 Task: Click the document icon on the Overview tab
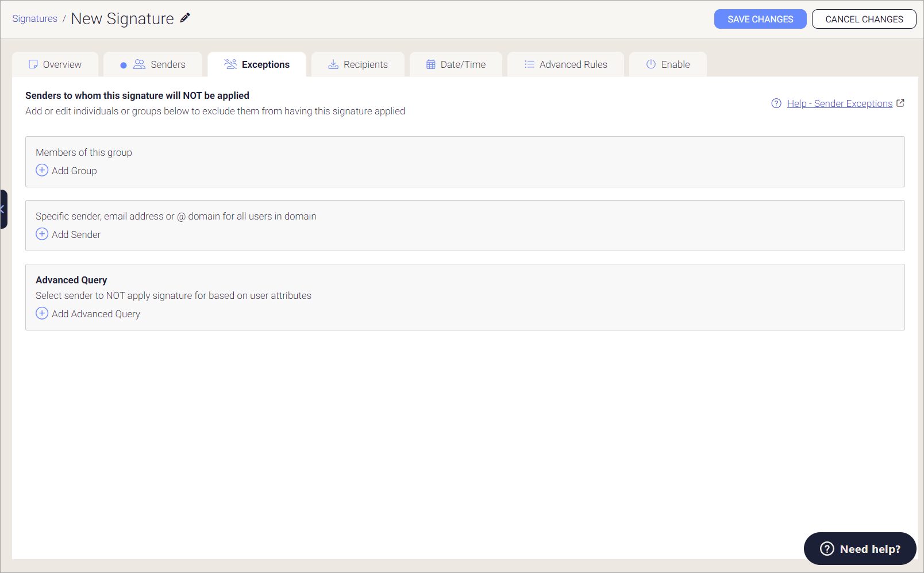(33, 64)
